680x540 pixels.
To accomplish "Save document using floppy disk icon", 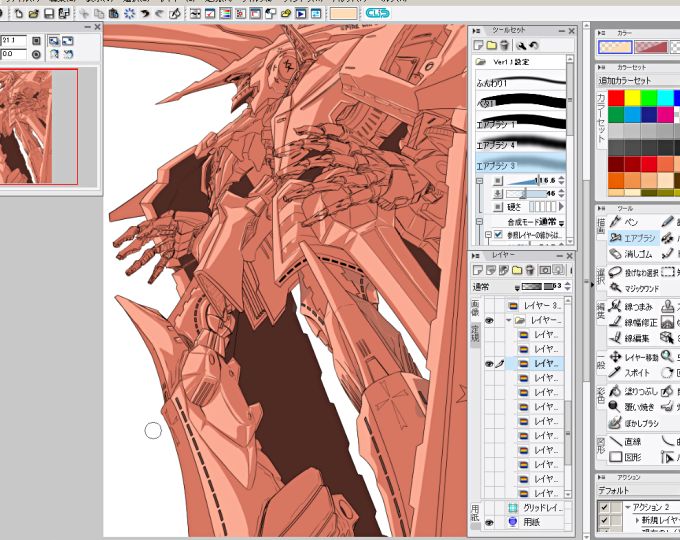I will point(49,13).
